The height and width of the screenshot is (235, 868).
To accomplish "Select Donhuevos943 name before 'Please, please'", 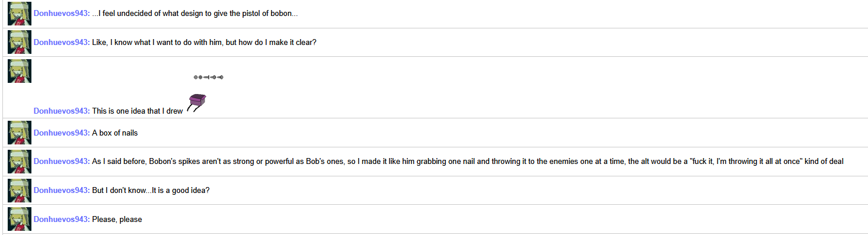I will tap(62, 220).
